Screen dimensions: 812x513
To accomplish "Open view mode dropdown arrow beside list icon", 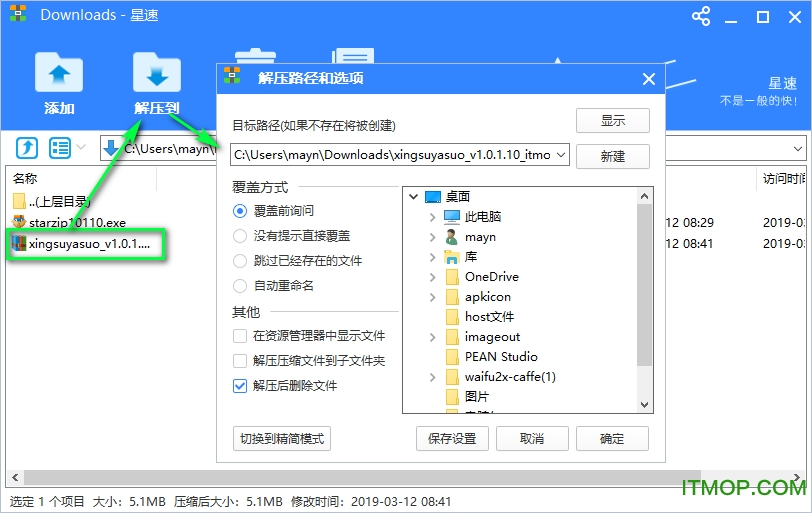I will click(x=81, y=148).
